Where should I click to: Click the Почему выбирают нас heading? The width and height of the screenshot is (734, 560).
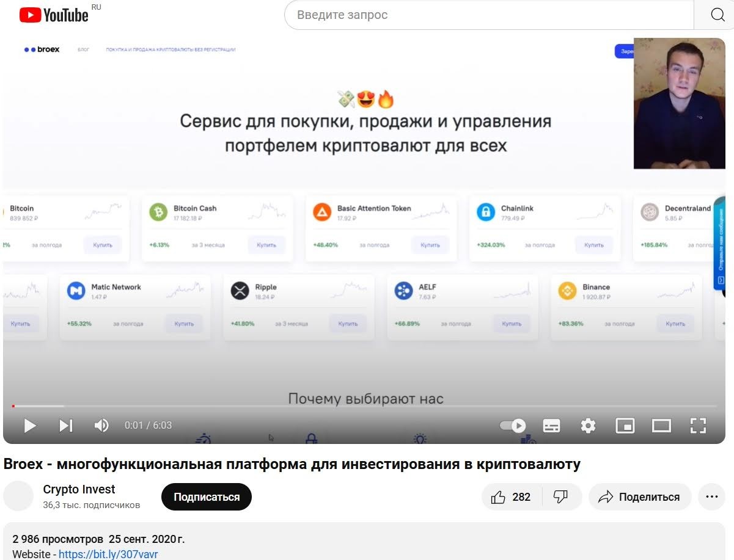click(x=365, y=399)
